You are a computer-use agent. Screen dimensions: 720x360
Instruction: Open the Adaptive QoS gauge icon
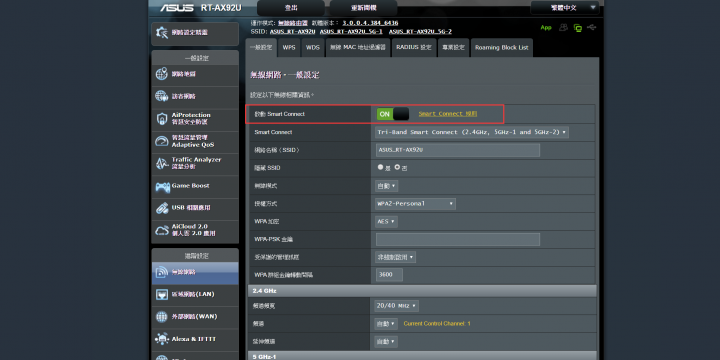[x=162, y=141]
